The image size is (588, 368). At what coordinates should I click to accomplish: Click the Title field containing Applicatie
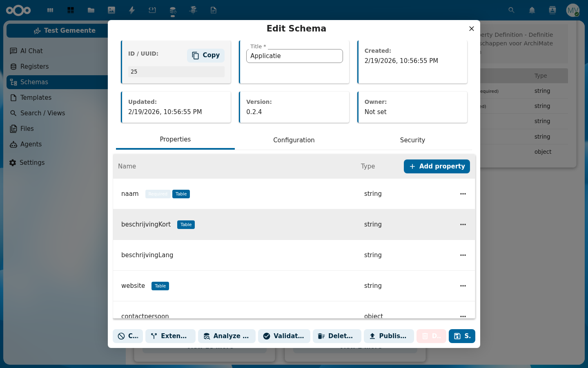pyautogui.click(x=294, y=56)
